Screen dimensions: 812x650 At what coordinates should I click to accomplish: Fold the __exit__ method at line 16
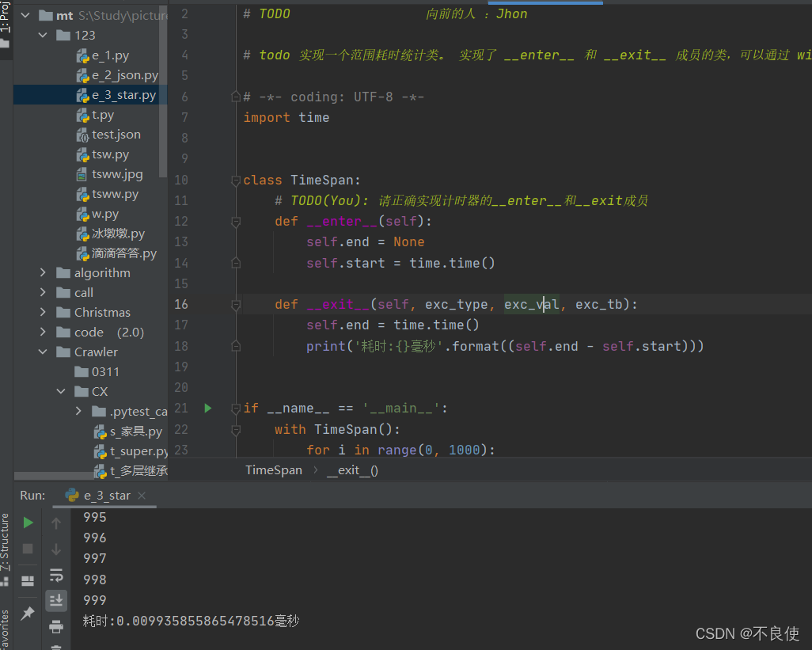tap(236, 305)
